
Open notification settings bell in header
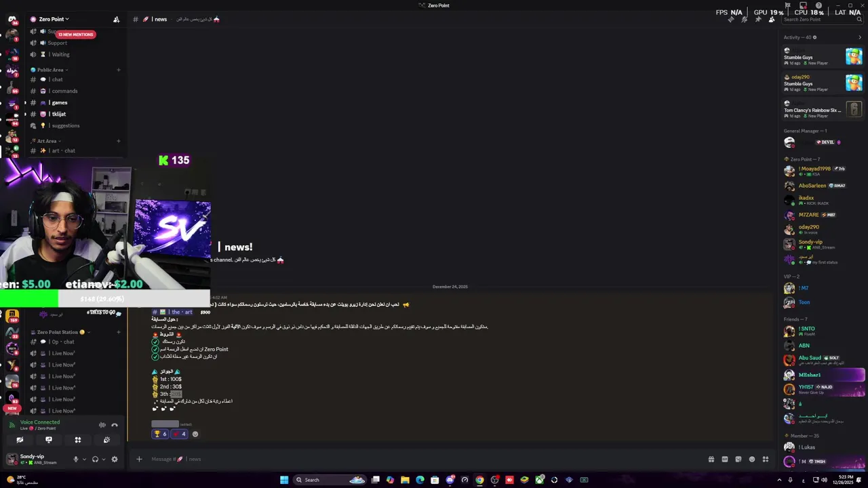pos(744,19)
